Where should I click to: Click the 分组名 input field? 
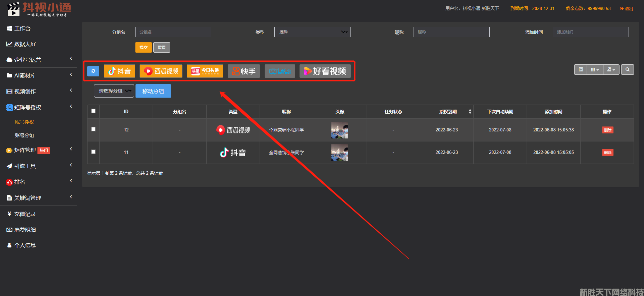173,32
